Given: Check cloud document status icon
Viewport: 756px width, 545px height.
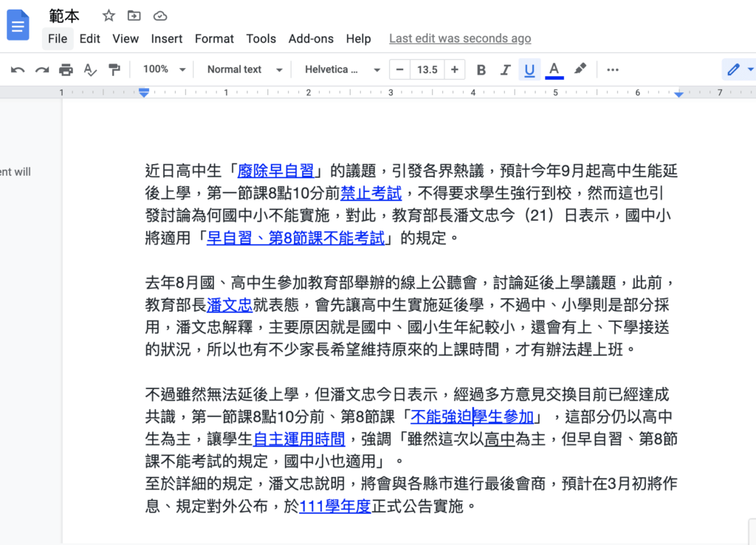Looking at the screenshot, I should click(159, 16).
